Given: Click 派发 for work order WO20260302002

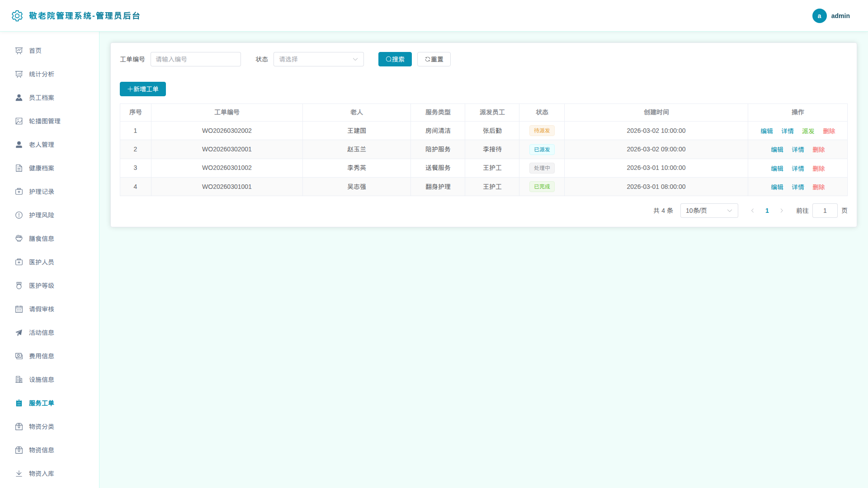Looking at the screenshot, I should point(808,131).
